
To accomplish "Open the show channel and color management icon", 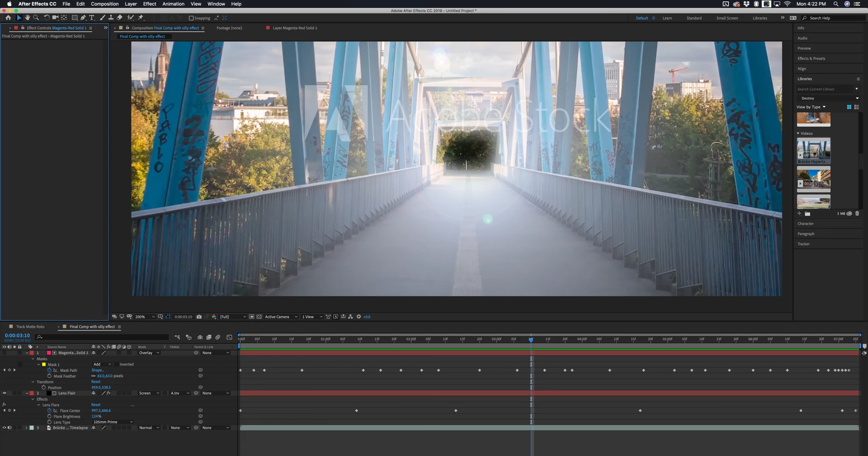I will tap(214, 317).
